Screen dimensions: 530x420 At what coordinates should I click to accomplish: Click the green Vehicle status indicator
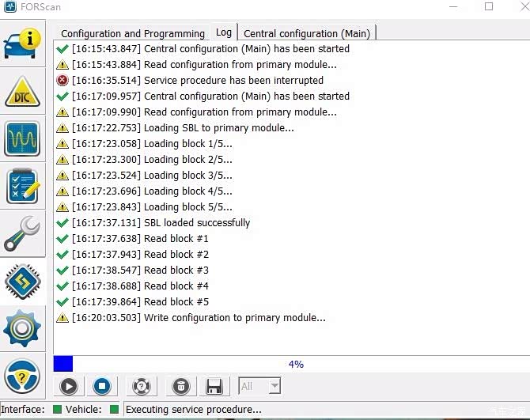click(114, 409)
